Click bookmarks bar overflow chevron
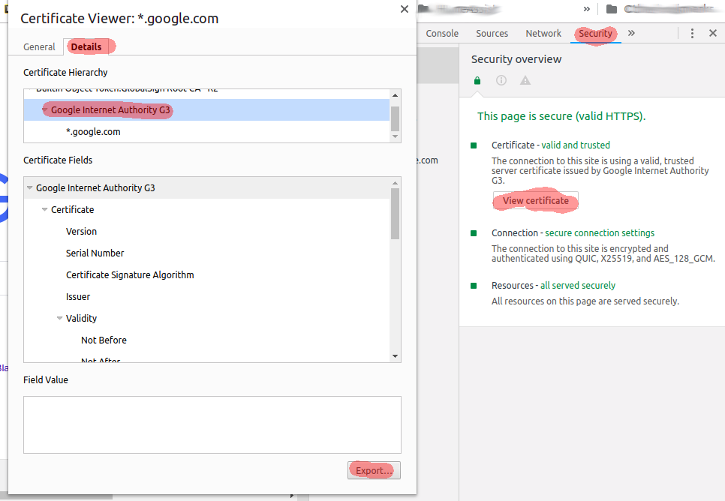Image resolution: width=725 pixels, height=501 pixels. 587,9
